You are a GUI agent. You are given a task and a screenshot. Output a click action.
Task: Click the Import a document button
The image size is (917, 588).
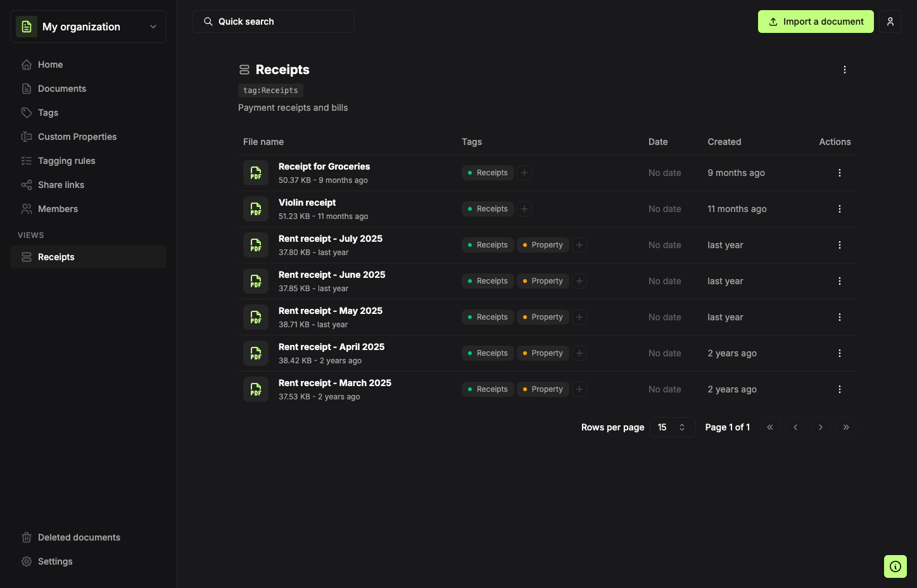816,22
